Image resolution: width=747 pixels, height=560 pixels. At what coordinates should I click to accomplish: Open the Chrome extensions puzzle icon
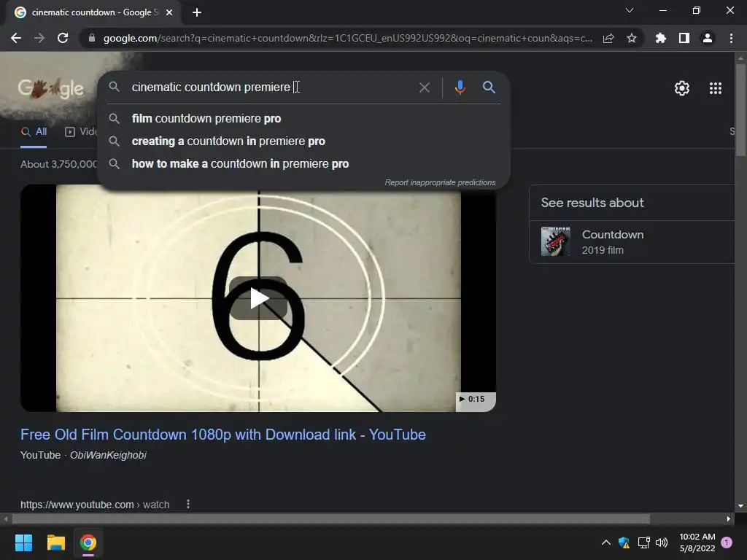[661, 38]
